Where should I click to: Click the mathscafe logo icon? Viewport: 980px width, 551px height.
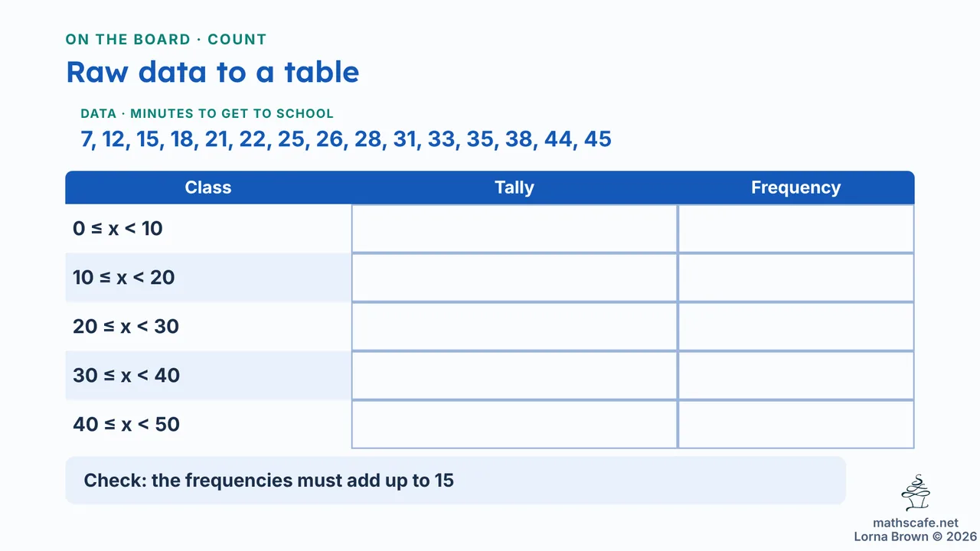click(x=916, y=494)
